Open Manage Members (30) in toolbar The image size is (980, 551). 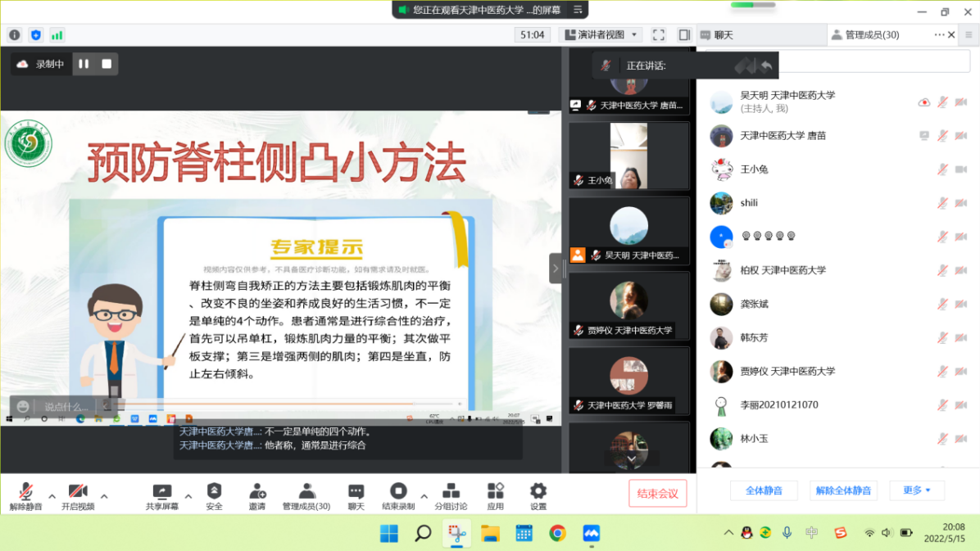click(x=306, y=496)
